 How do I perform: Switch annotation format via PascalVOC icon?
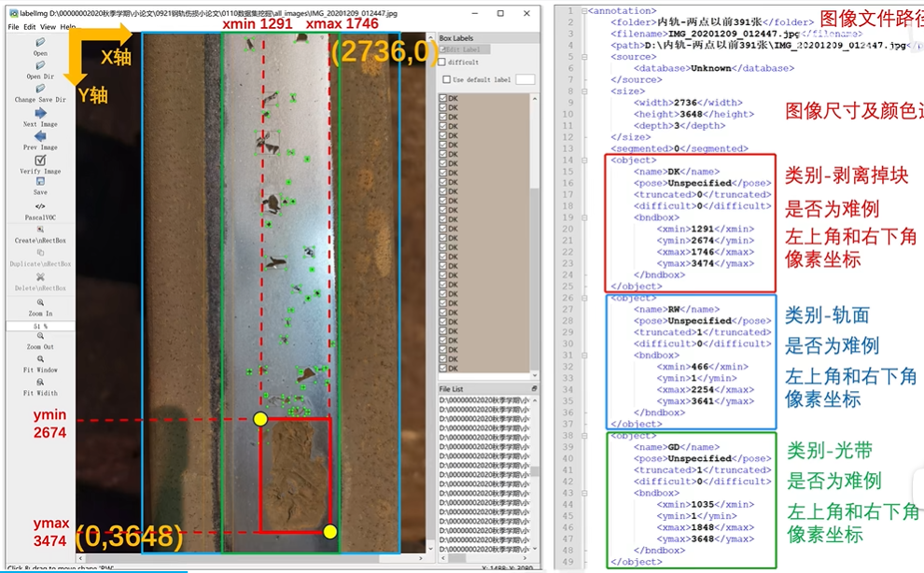click(x=40, y=206)
